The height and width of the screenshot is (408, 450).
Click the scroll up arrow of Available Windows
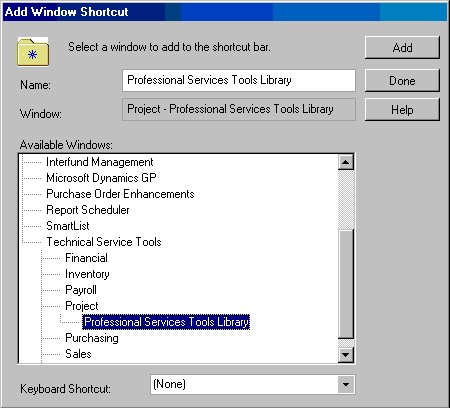(346, 162)
